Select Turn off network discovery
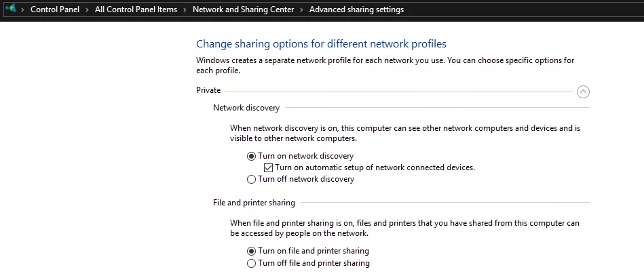Screen dimensions: 644x280 (301, 180)
